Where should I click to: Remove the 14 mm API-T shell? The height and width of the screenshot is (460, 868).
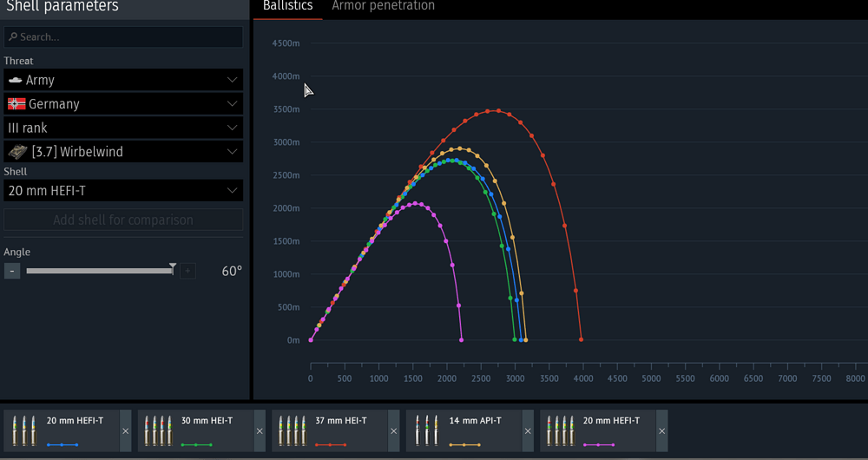(x=528, y=430)
